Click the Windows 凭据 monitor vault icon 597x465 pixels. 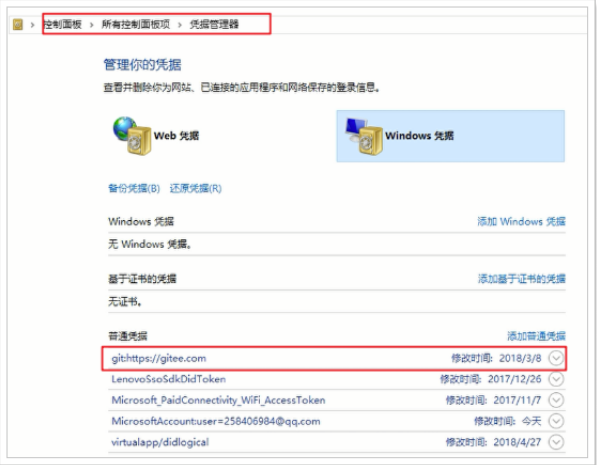(364, 136)
